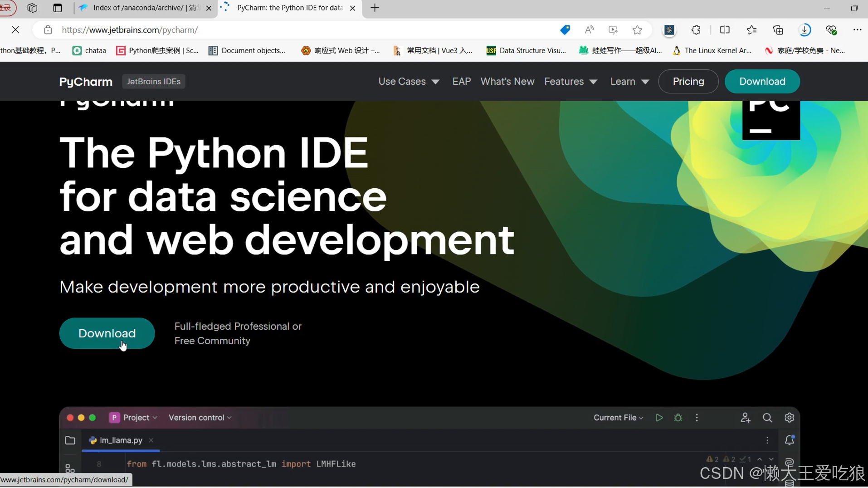Open IDE search magnifier icon
This screenshot has width=868, height=488.
coord(767,418)
